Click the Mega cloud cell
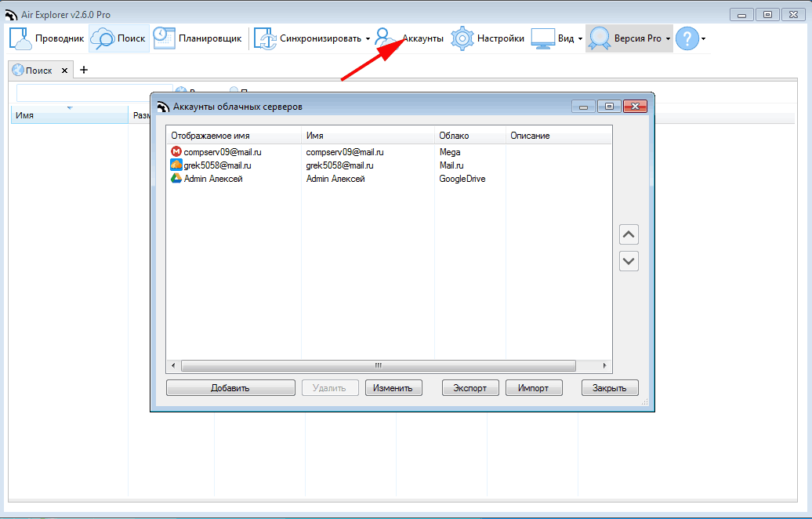Screen dimensions: 812x519 [450, 152]
